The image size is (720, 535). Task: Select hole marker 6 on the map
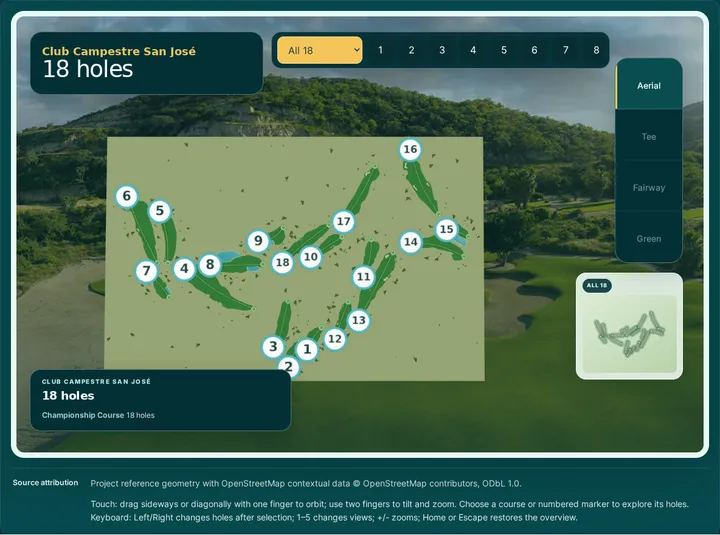[x=127, y=196]
